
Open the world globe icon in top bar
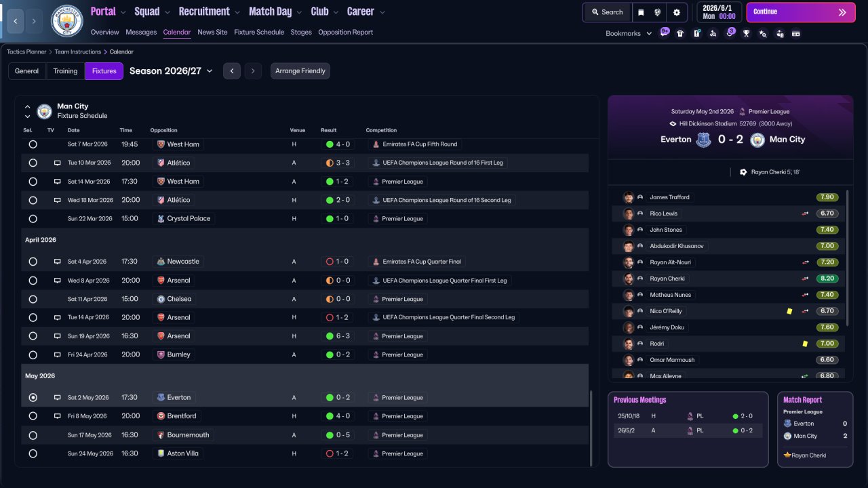coord(657,12)
